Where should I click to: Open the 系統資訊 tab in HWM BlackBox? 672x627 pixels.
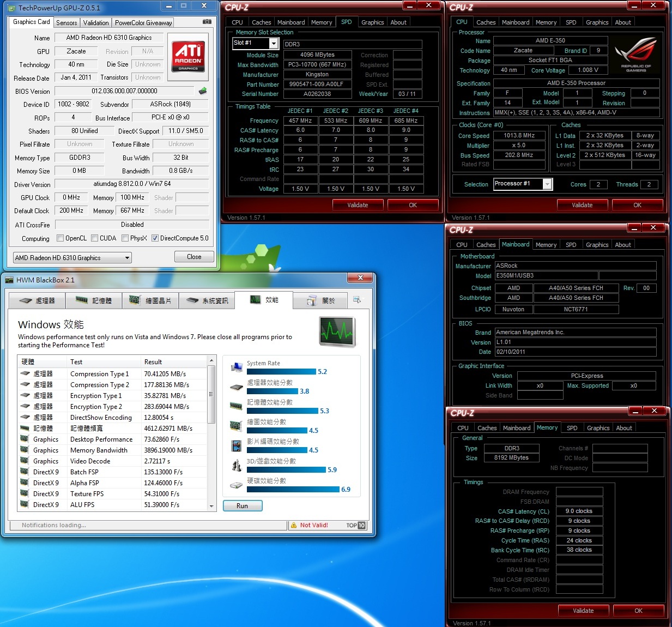click(207, 300)
